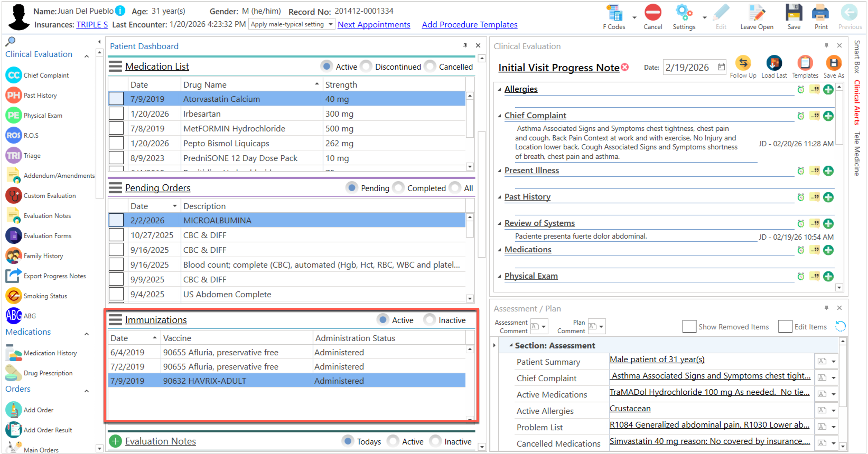Open the vertical Smart Box tab

click(x=857, y=57)
